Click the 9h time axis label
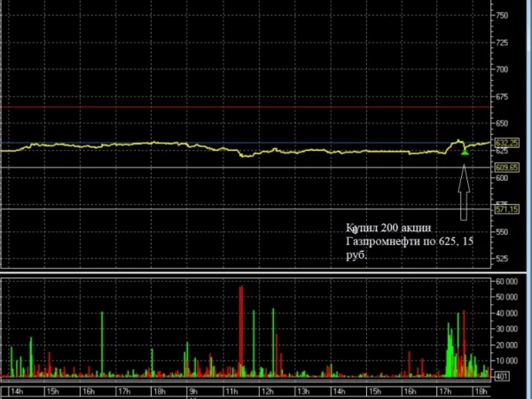The width and height of the screenshot is (532, 399). pyautogui.click(x=193, y=392)
